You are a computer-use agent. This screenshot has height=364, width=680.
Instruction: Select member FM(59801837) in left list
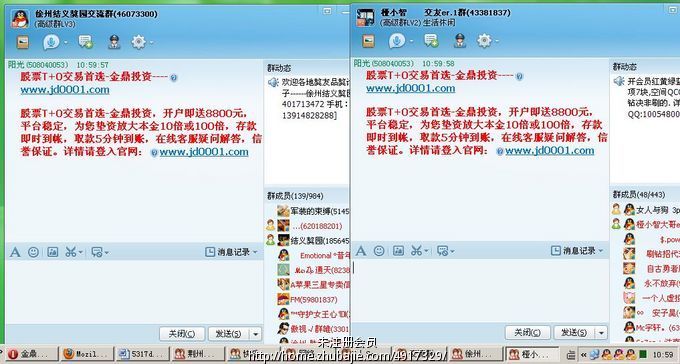(307, 299)
